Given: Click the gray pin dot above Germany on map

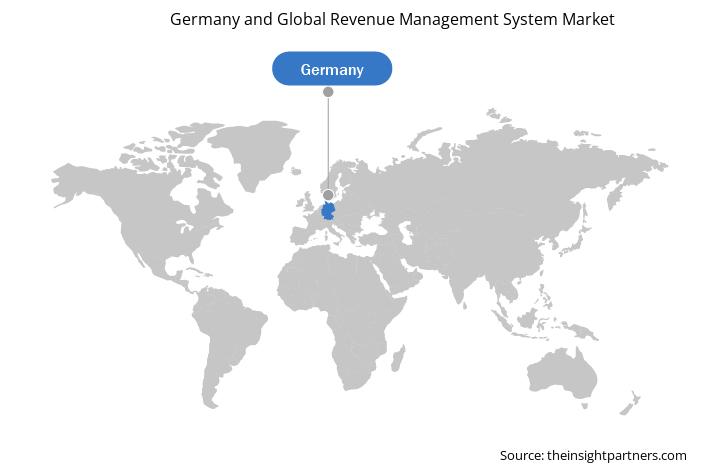Looking at the screenshot, I should coord(328,195).
